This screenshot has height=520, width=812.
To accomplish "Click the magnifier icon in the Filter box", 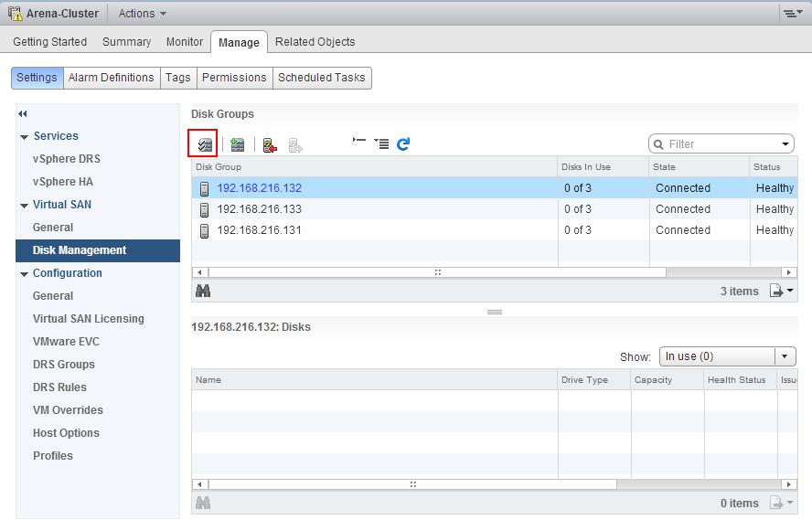I will point(658,144).
